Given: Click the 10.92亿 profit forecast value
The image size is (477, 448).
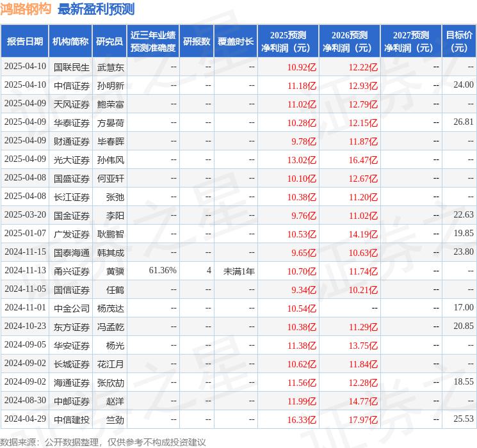Looking at the screenshot, I should coord(302,67).
